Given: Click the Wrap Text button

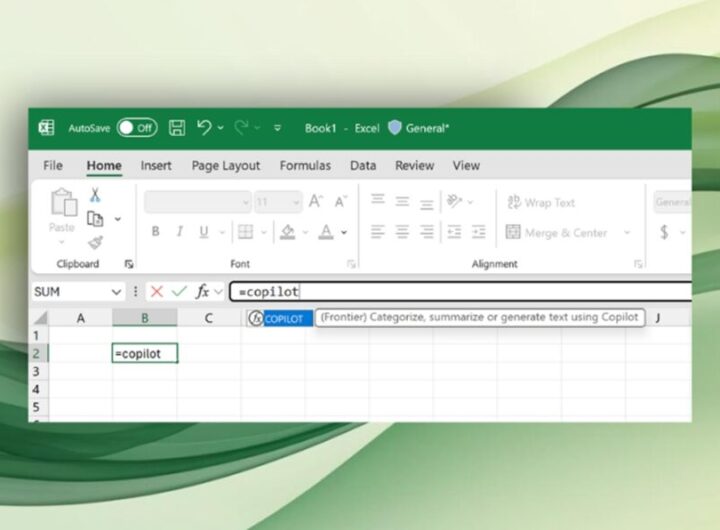Looking at the screenshot, I should coord(540,202).
